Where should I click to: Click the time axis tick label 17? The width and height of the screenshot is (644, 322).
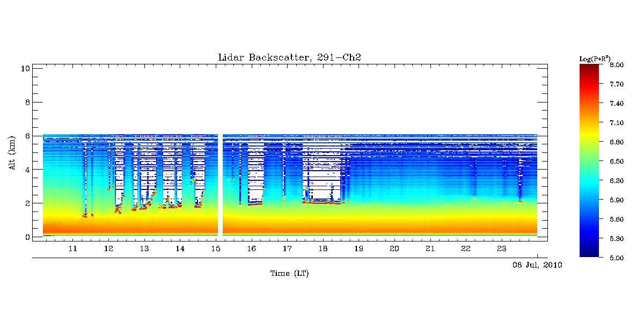point(287,249)
